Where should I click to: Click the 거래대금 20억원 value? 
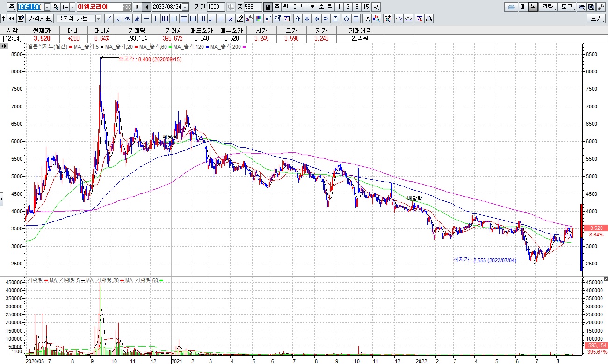(x=360, y=38)
